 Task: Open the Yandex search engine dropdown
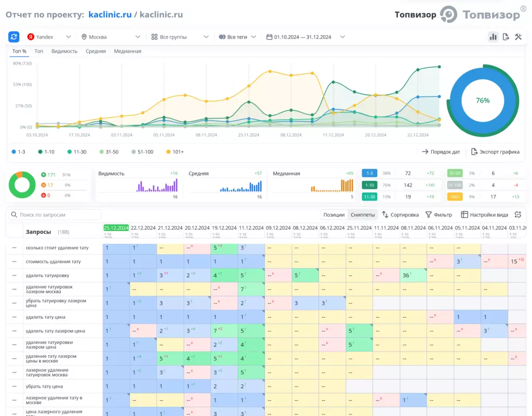click(49, 37)
